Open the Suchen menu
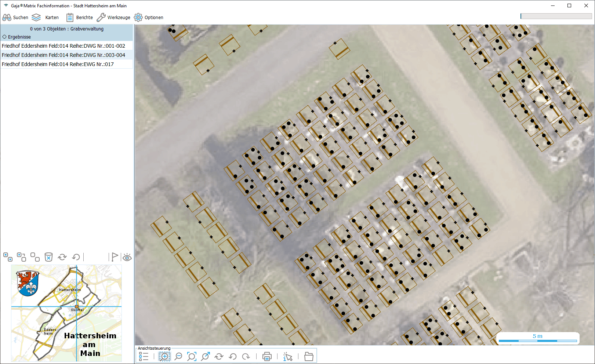The image size is (595, 364). tap(15, 17)
